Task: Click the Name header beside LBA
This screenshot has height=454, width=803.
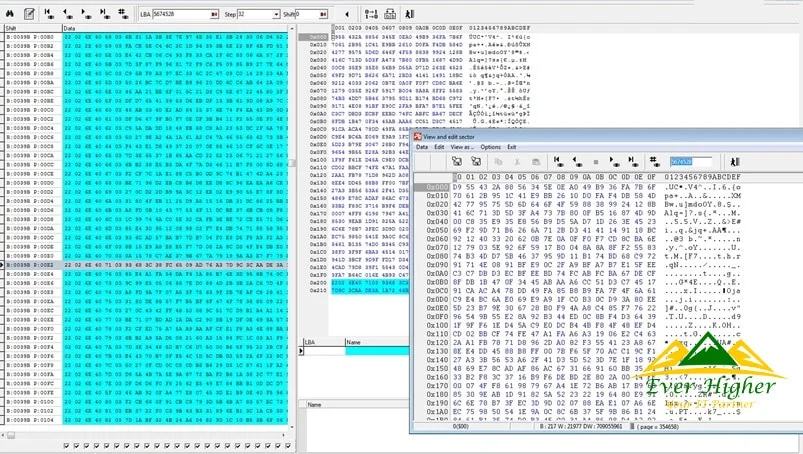Action: pyautogui.click(x=377, y=342)
